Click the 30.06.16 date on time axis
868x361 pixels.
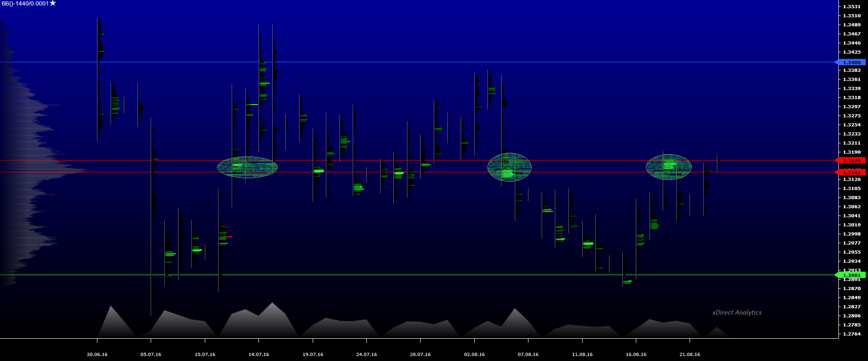click(x=97, y=354)
